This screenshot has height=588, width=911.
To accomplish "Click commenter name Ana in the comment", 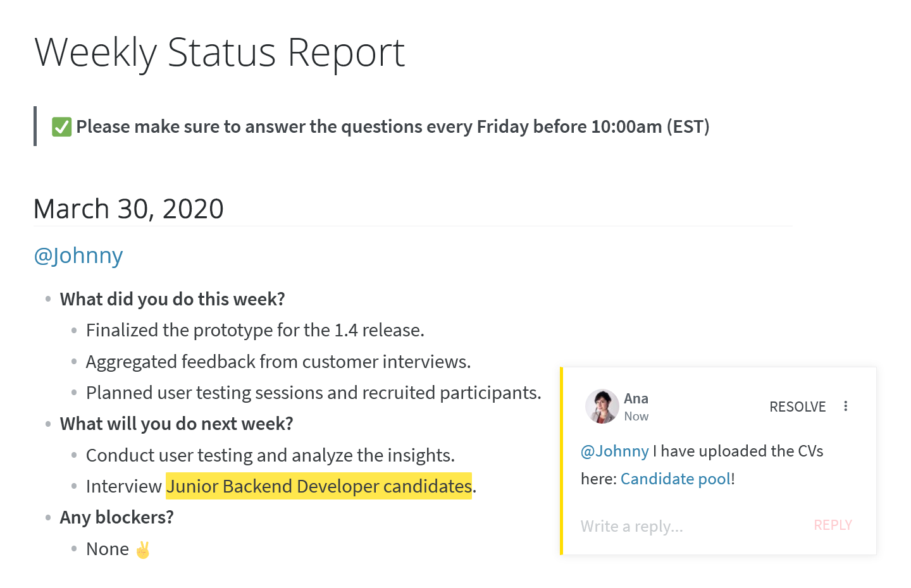I will [x=636, y=398].
